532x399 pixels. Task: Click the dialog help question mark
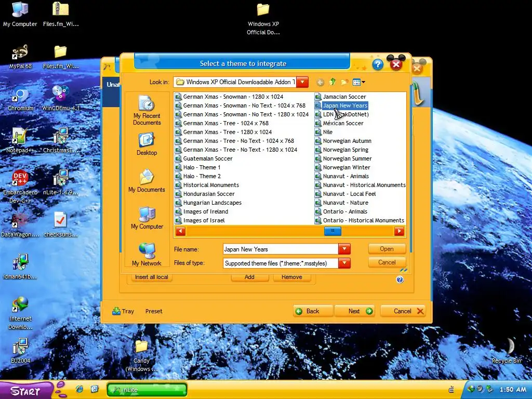378,64
